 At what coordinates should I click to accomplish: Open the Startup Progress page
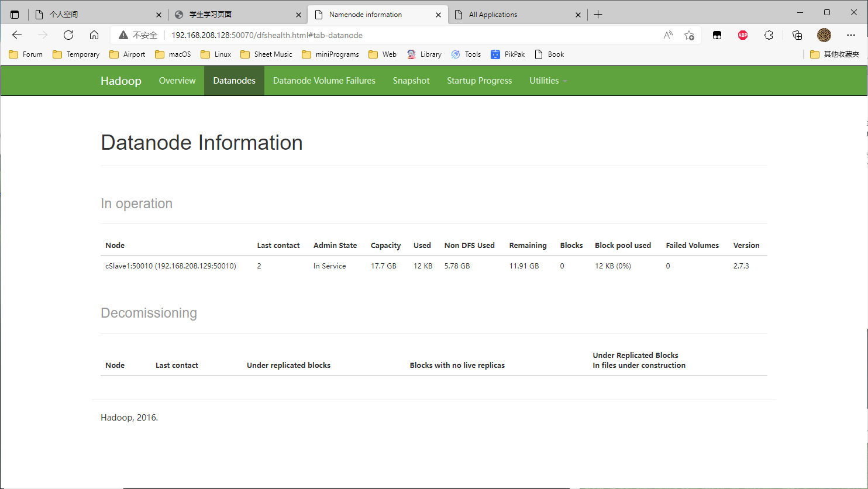(479, 81)
